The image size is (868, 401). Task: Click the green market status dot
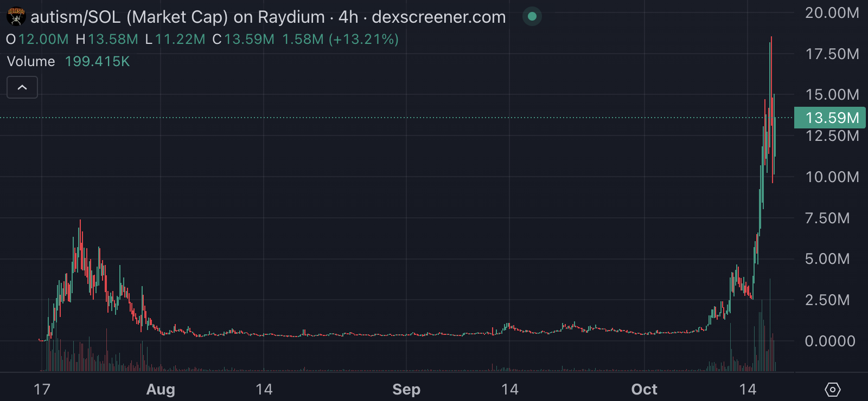tap(532, 17)
